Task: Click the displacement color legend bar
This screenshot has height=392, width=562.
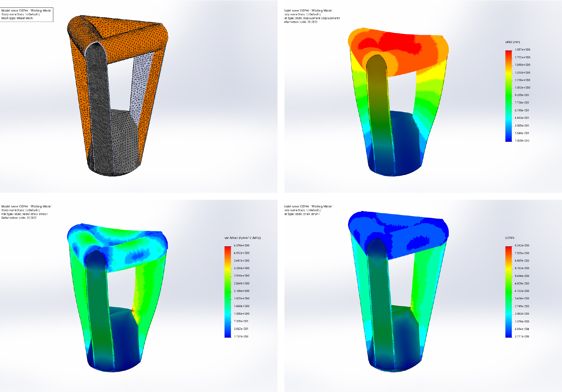Action: tap(508, 96)
